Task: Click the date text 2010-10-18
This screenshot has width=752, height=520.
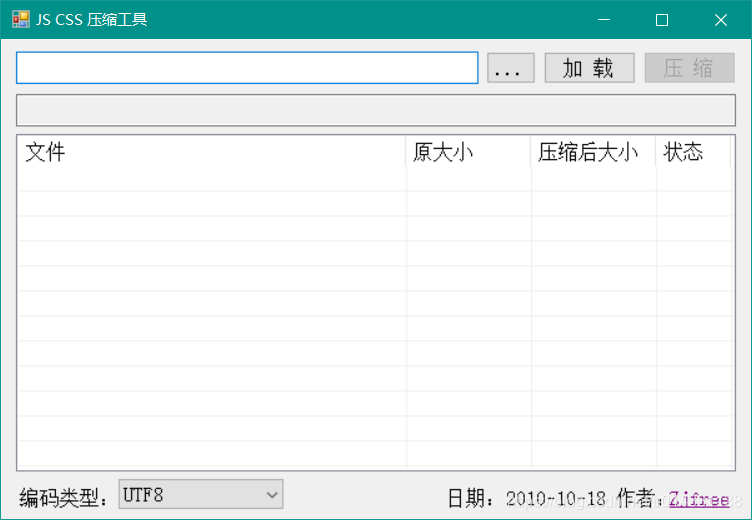Action: [x=555, y=499]
